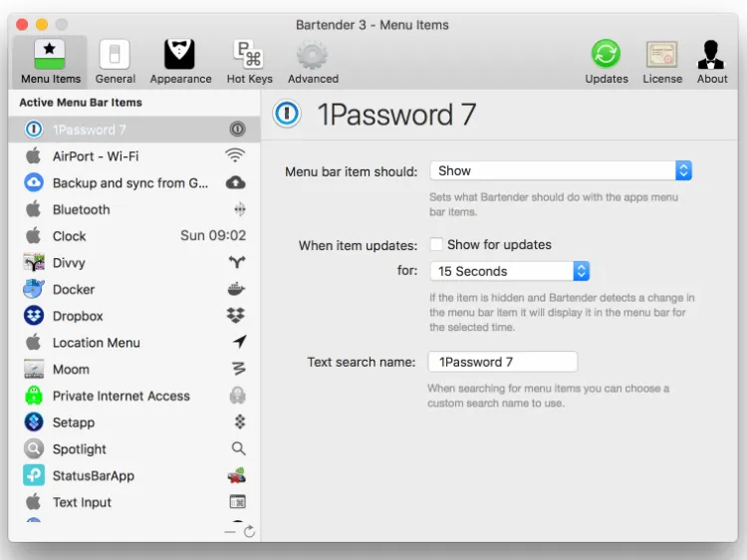Open the Appearance tab with tuxedo icon
This screenshot has height=560, width=747.
tap(180, 62)
